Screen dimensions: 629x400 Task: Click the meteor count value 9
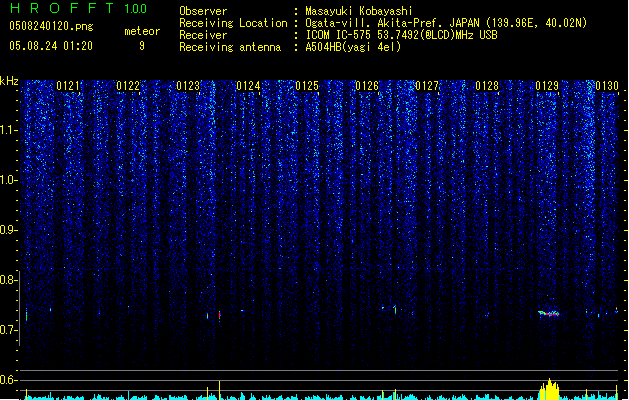pyautogui.click(x=142, y=46)
